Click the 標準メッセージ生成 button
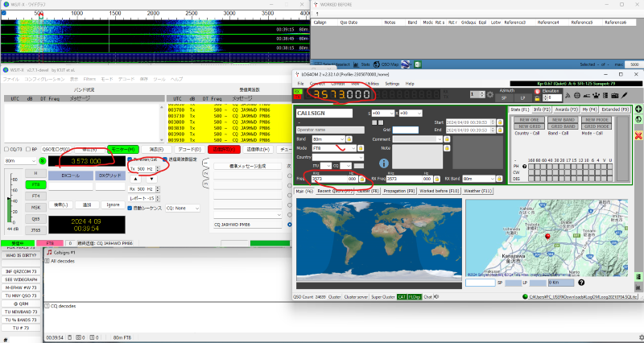The width and height of the screenshot is (644, 343). pyautogui.click(x=247, y=166)
